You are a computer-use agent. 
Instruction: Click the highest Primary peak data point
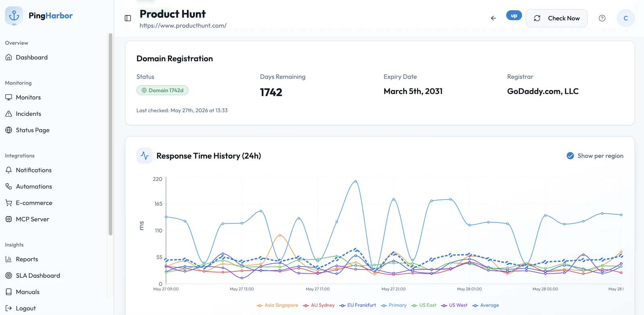(356, 181)
